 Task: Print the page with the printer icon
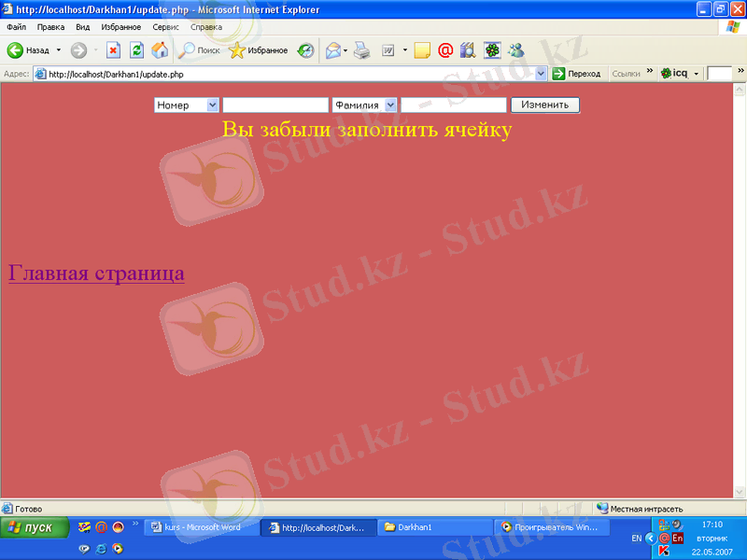pos(362,50)
